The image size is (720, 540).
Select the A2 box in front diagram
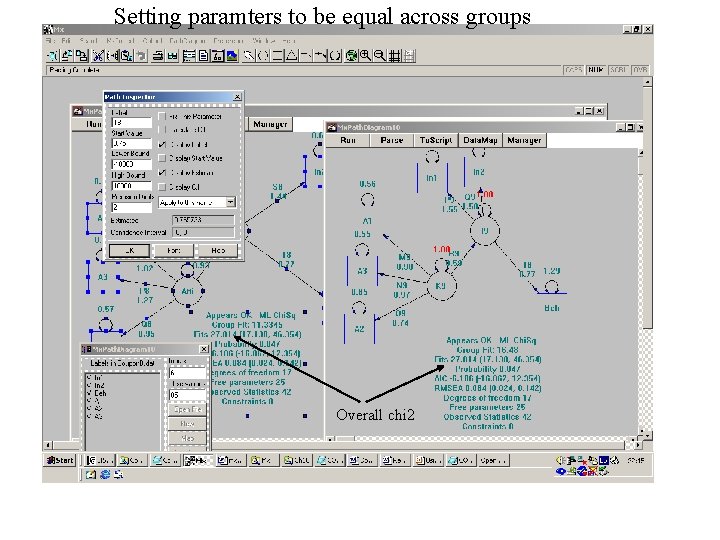[360, 329]
